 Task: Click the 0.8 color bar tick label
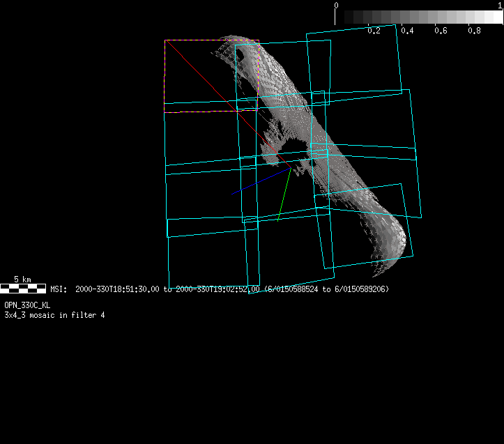(474, 31)
